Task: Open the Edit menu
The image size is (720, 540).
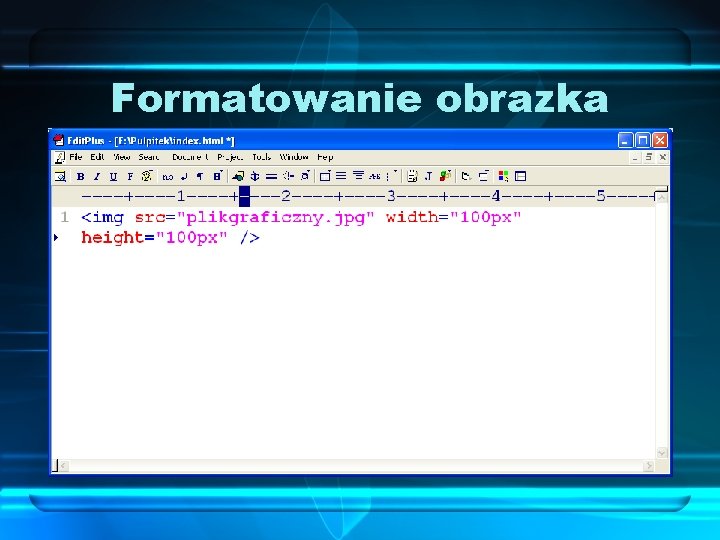Action: (97, 157)
